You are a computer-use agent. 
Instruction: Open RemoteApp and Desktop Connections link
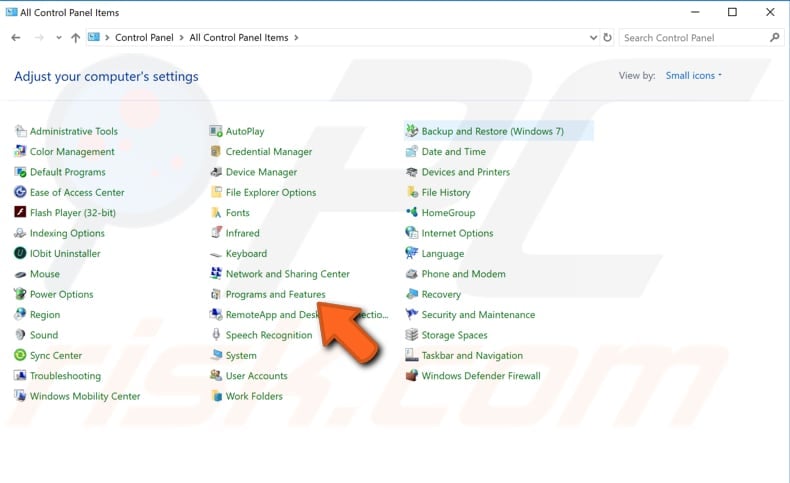pos(307,315)
